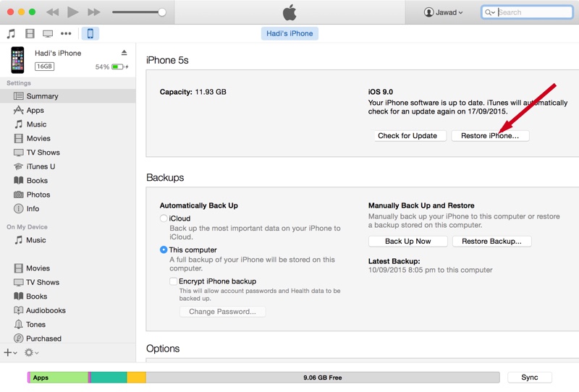
Task: Start playback with the Play button
Action: point(73,12)
